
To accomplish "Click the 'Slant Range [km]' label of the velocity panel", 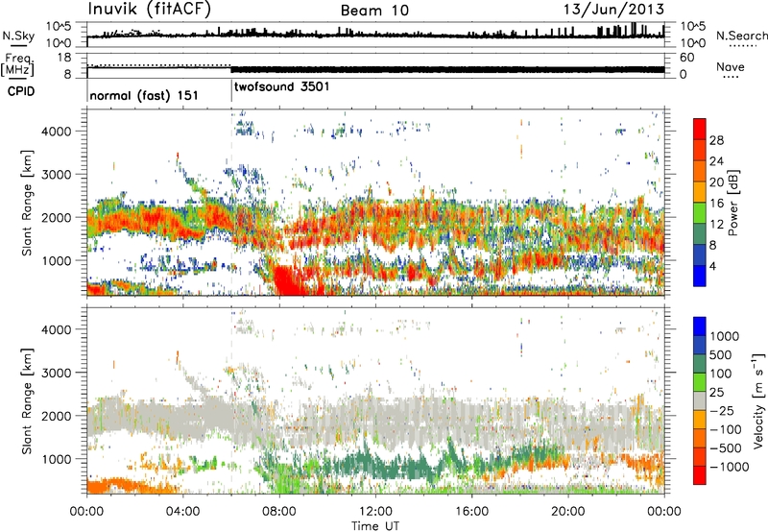I will coord(27,400).
